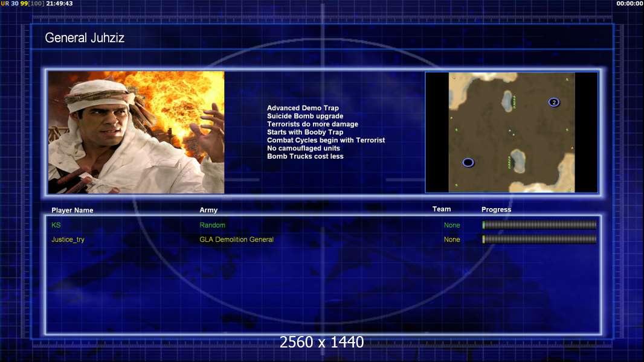Select player name KS
The image size is (644, 362).
56,225
